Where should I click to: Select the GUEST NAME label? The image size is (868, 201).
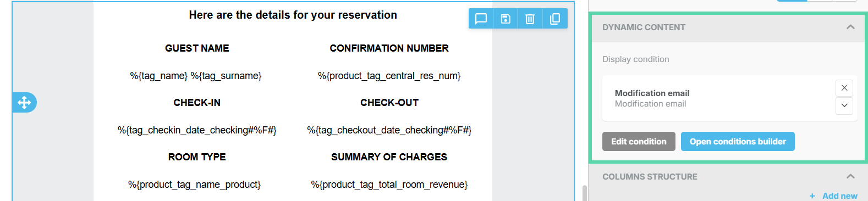coord(197,48)
